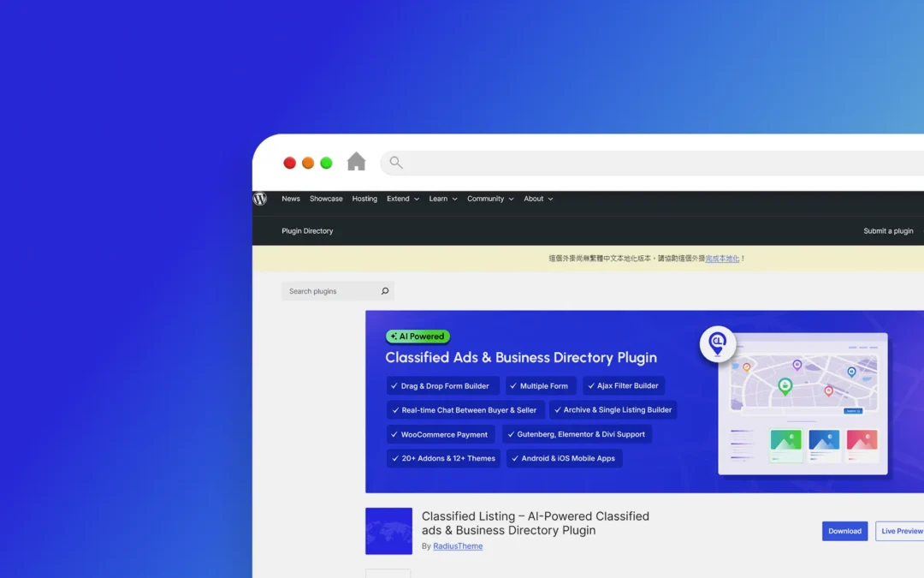Expand the Learn dropdown menu
Screen dimensions: 924x578
click(443, 199)
